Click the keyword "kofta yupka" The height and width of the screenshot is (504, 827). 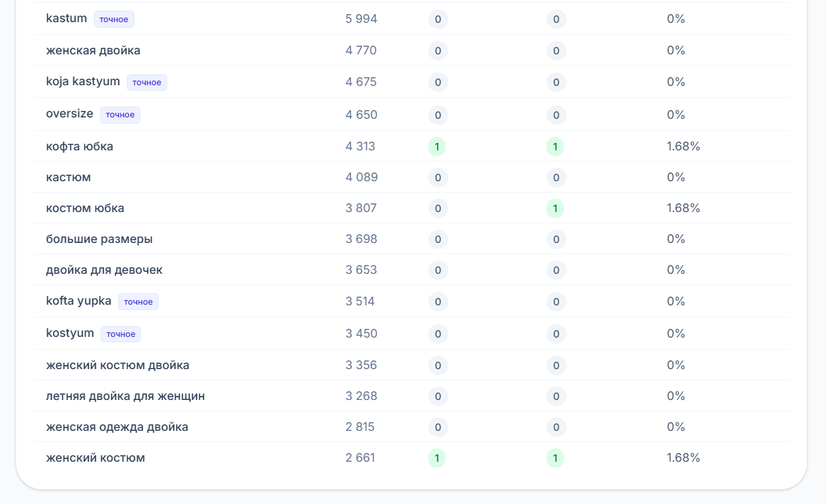coord(79,301)
